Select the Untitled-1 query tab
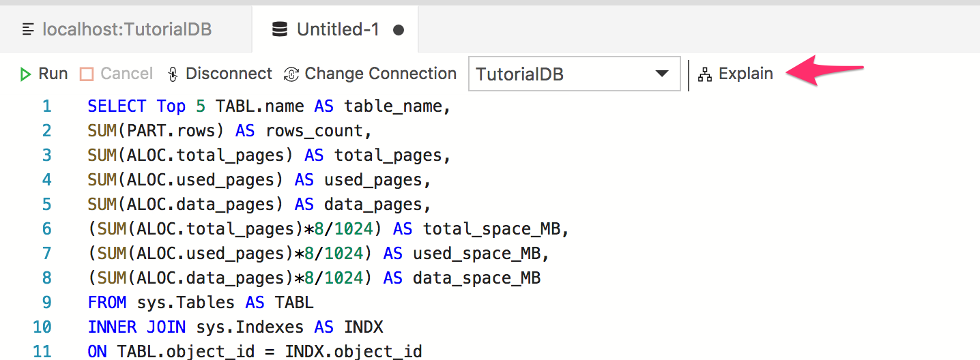Screen dimensions: 980x360 click(x=335, y=29)
